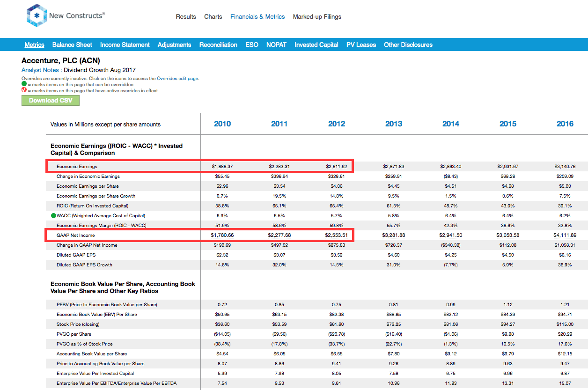
Task: Select the 2013 column header
Action: pos(394,124)
